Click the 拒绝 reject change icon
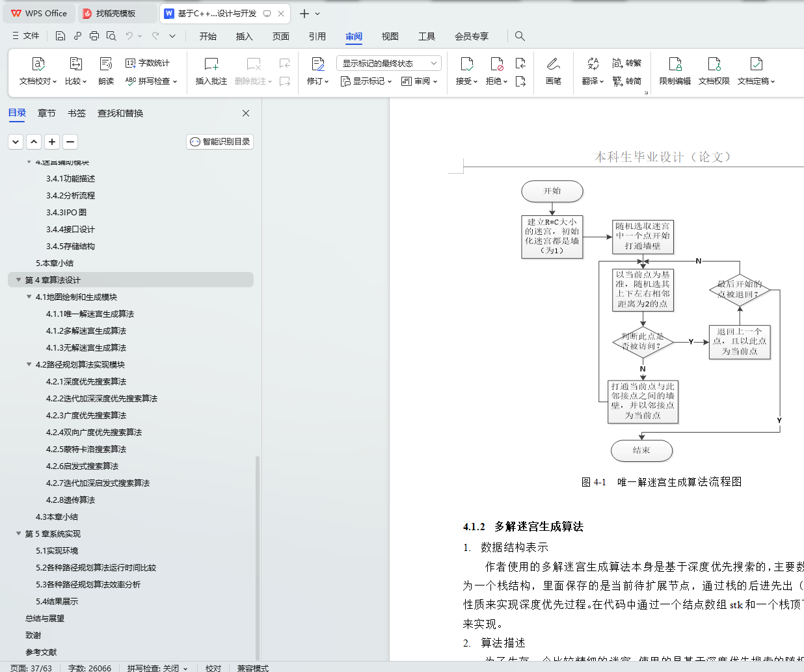The height and width of the screenshot is (672, 804). click(x=497, y=64)
